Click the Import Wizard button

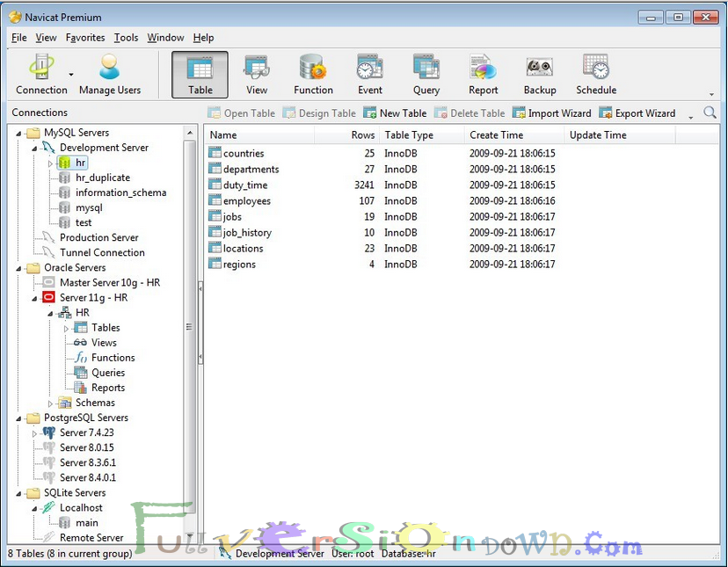[551, 113]
